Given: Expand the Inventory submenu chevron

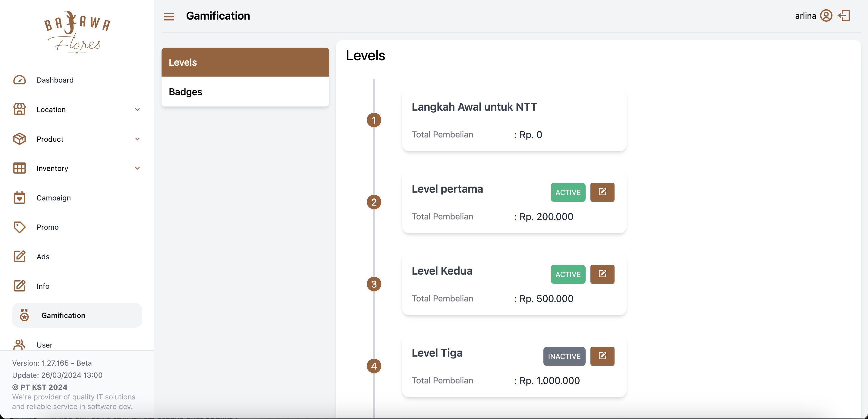Looking at the screenshot, I should click(137, 168).
